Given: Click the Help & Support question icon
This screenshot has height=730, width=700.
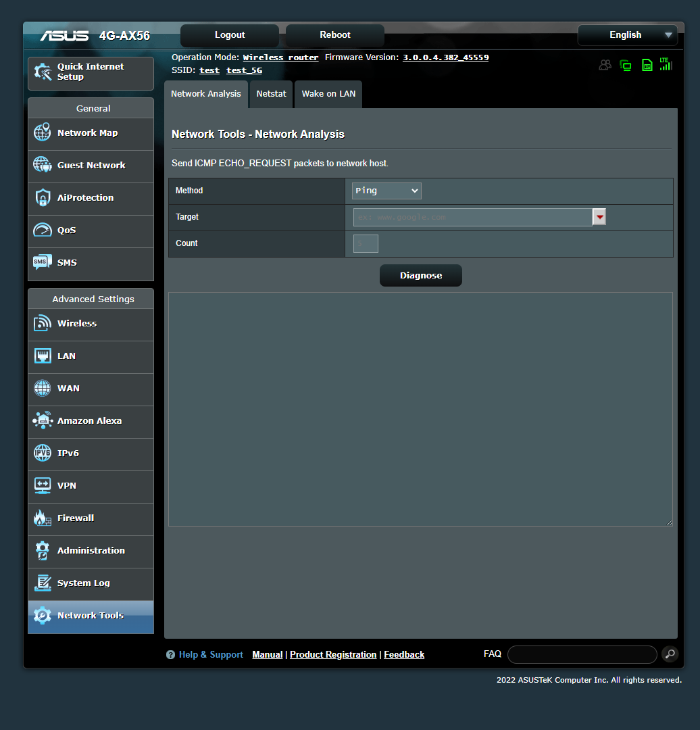Looking at the screenshot, I should 170,654.
